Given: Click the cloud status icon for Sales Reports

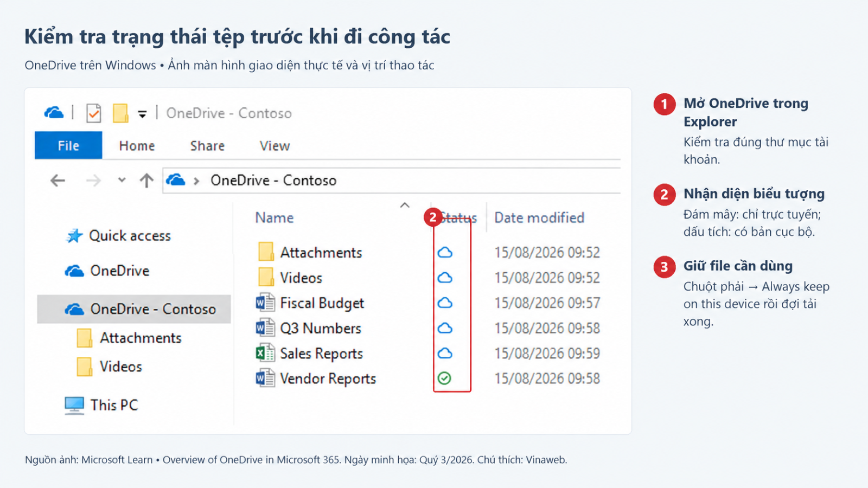Looking at the screenshot, I should (x=445, y=354).
